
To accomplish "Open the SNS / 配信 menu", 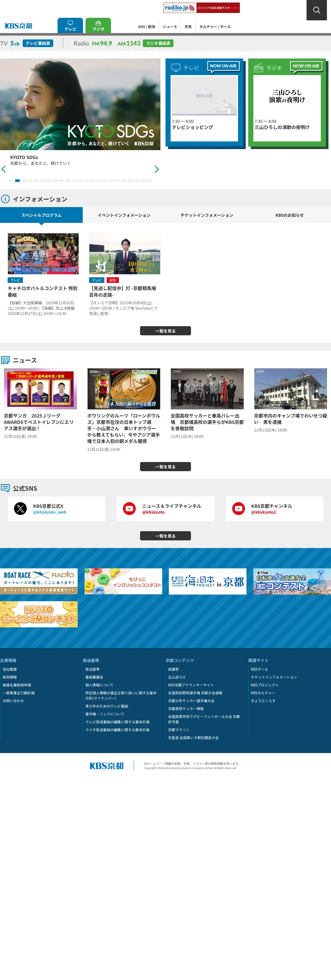I will point(147,27).
